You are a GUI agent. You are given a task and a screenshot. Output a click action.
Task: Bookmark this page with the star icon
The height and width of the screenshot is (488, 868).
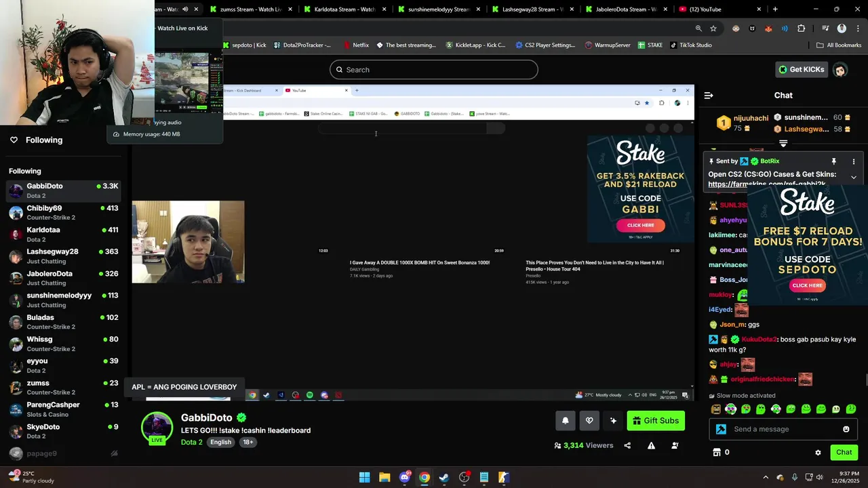tap(713, 28)
